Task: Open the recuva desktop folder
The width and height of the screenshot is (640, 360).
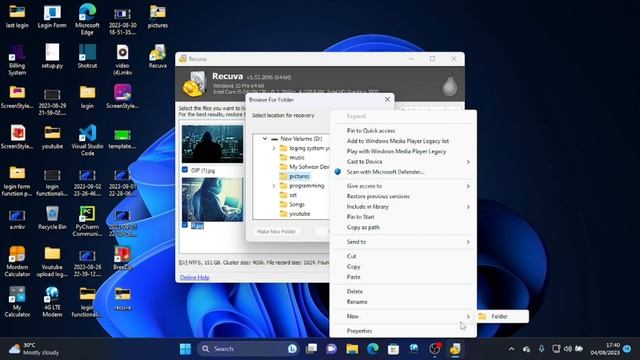Action: coord(122,298)
